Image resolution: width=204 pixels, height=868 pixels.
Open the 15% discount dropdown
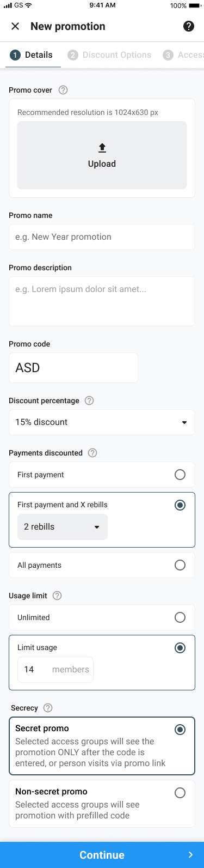coord(102,422)
